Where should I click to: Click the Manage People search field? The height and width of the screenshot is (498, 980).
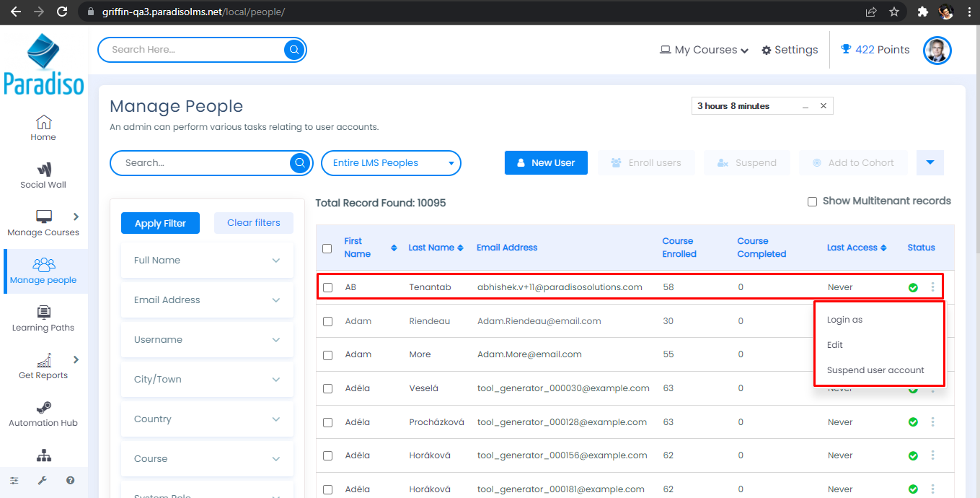[203, 163]
